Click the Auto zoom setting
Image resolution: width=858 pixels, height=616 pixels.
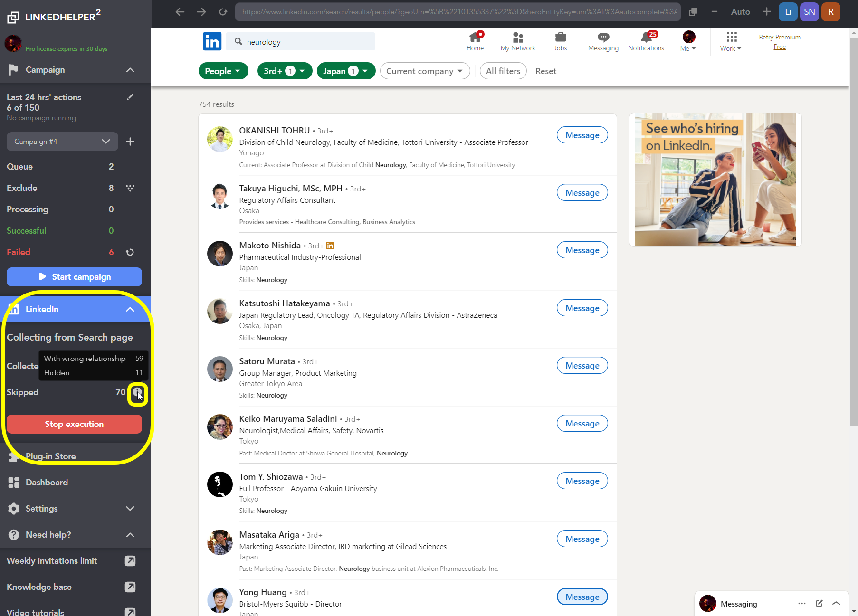tap(740, 12)
